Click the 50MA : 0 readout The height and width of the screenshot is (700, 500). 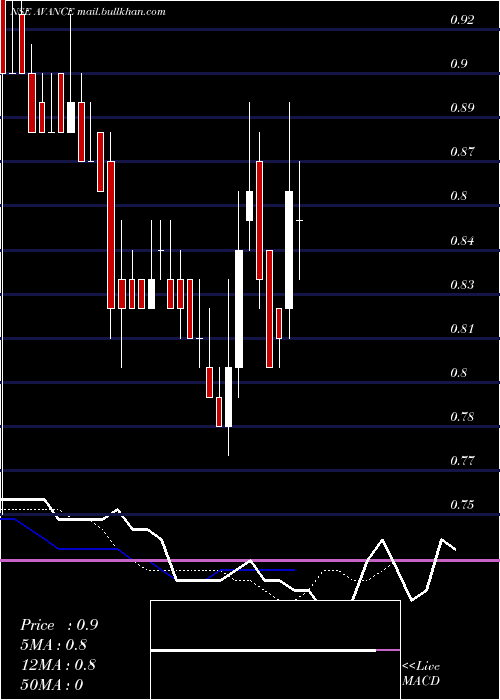click(52, 685)
